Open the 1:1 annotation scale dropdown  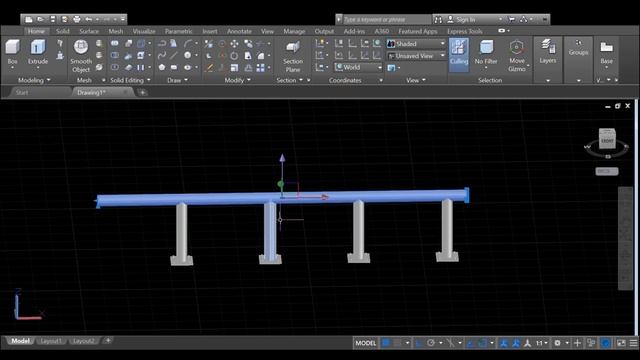click(541, 343)
